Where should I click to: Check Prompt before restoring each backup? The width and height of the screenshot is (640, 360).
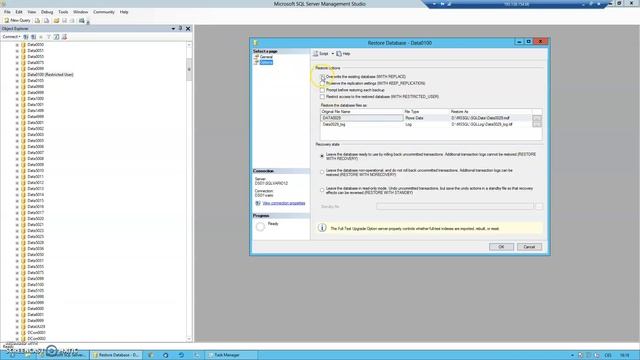coord(322,90)
